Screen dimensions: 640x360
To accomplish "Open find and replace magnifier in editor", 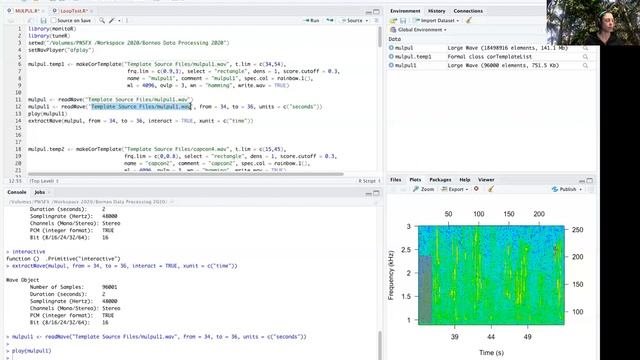I will [x=102, y=20].
